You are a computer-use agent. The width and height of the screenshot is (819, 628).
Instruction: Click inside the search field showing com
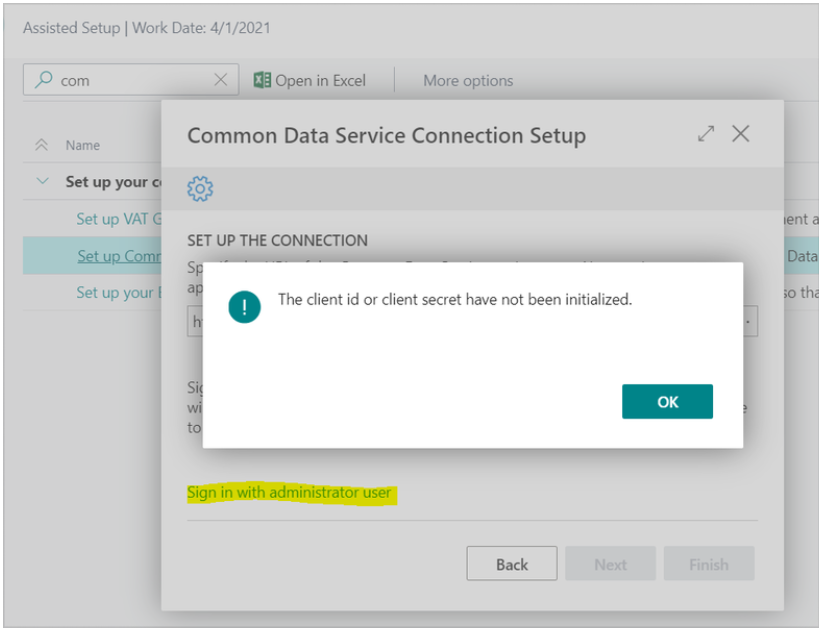coord(120,81)
